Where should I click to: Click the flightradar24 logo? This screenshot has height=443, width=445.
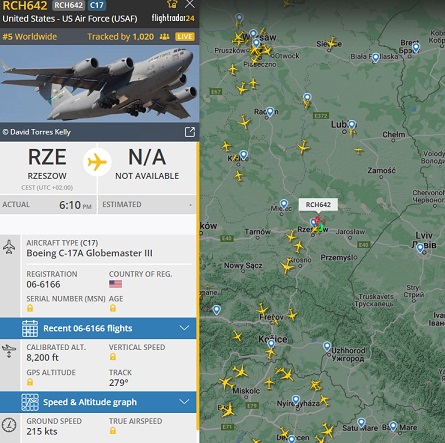173,18
